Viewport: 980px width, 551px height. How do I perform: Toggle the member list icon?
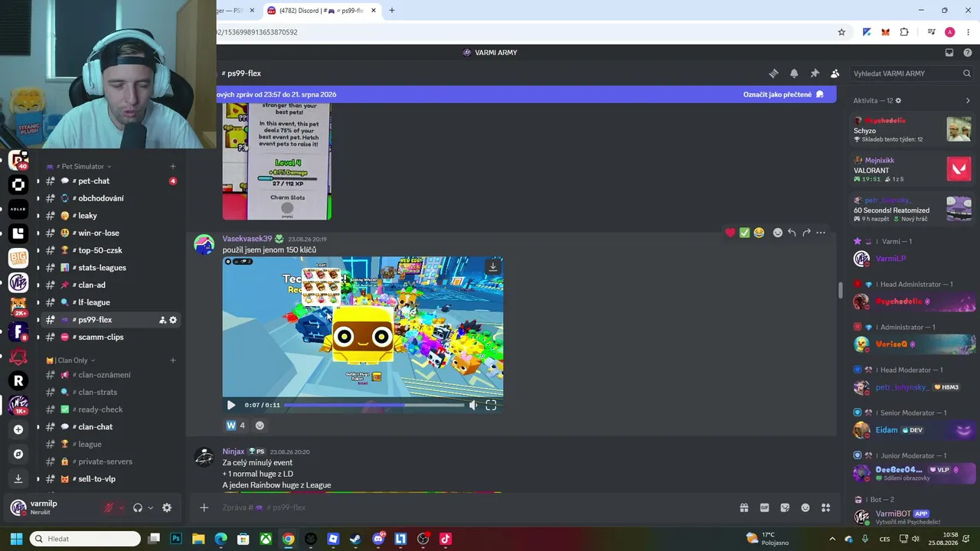pos(835,73)
